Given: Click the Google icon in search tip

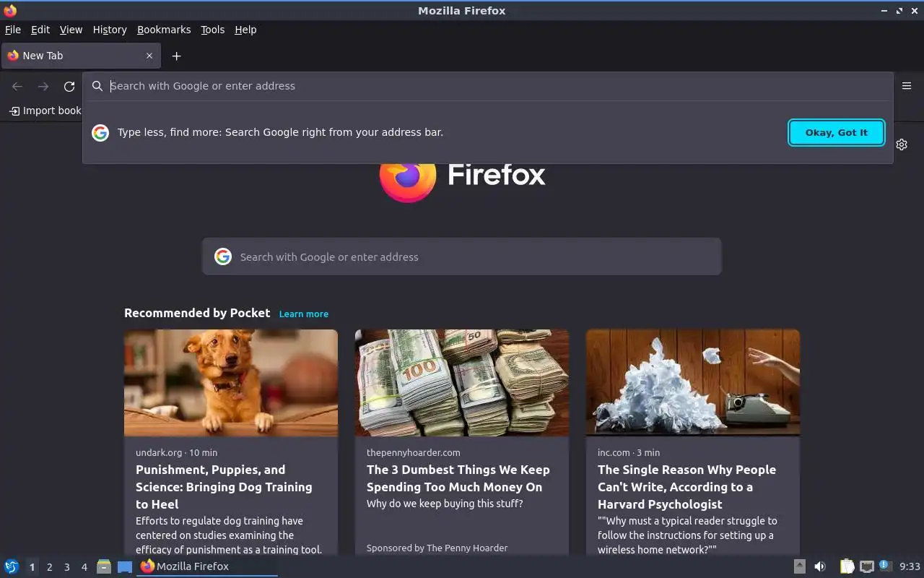Looking at the screenshot, I should [x=100, y=132].
